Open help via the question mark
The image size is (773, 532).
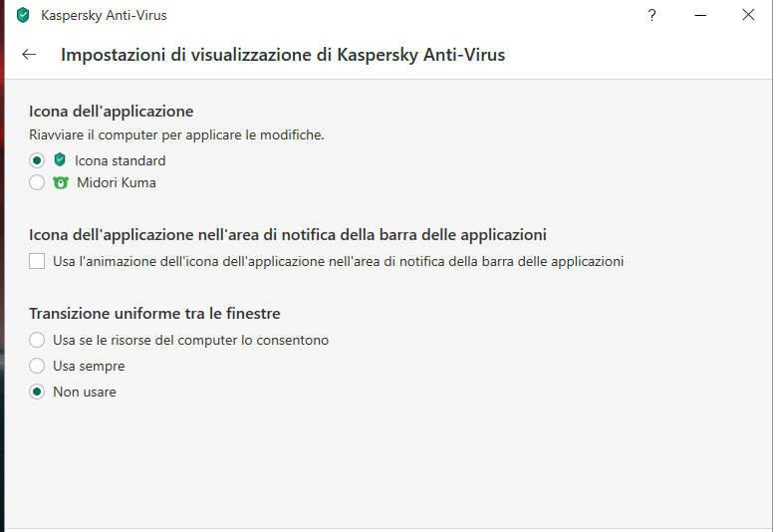pos(652,15)
